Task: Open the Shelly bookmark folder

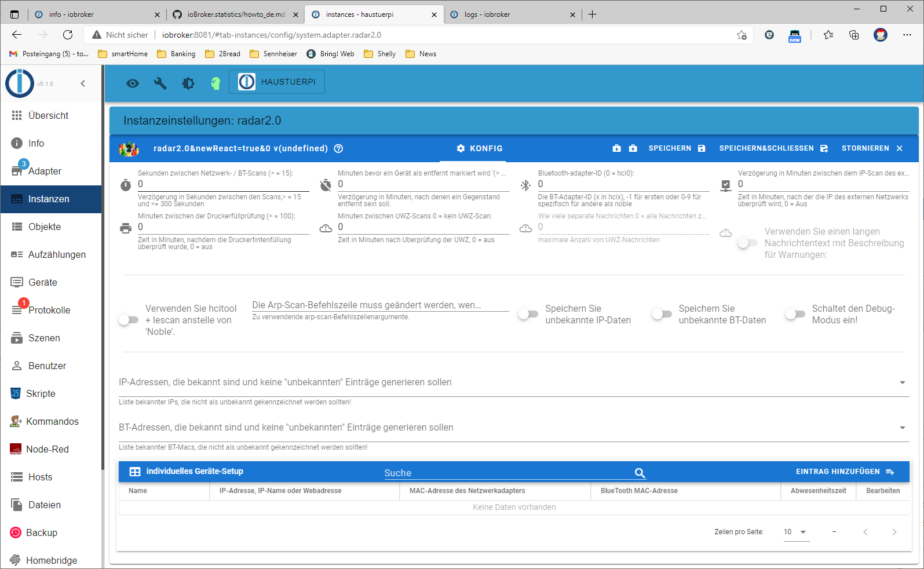Action: [x=380, y=54]
